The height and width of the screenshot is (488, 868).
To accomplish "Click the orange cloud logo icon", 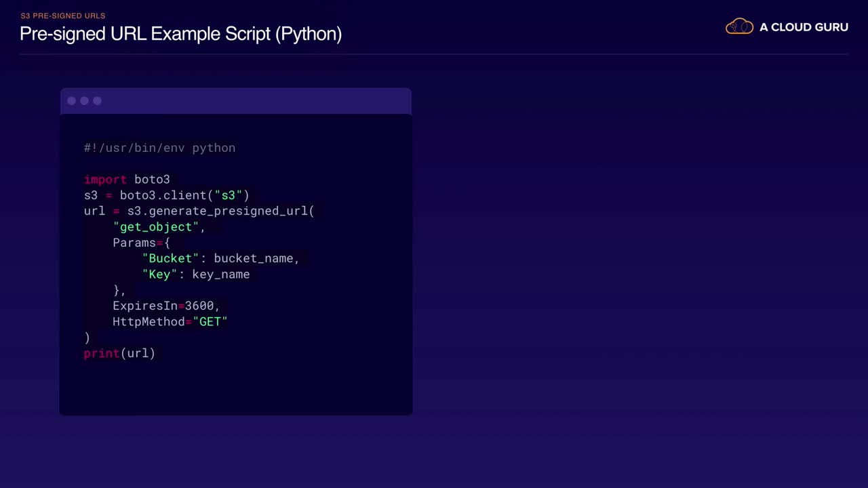I will coord(739,27).
